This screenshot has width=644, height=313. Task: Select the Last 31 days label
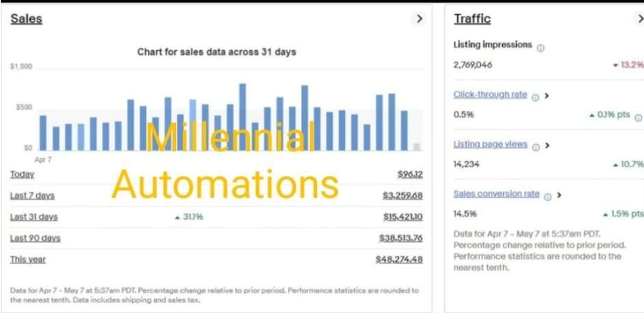point(34,217)
